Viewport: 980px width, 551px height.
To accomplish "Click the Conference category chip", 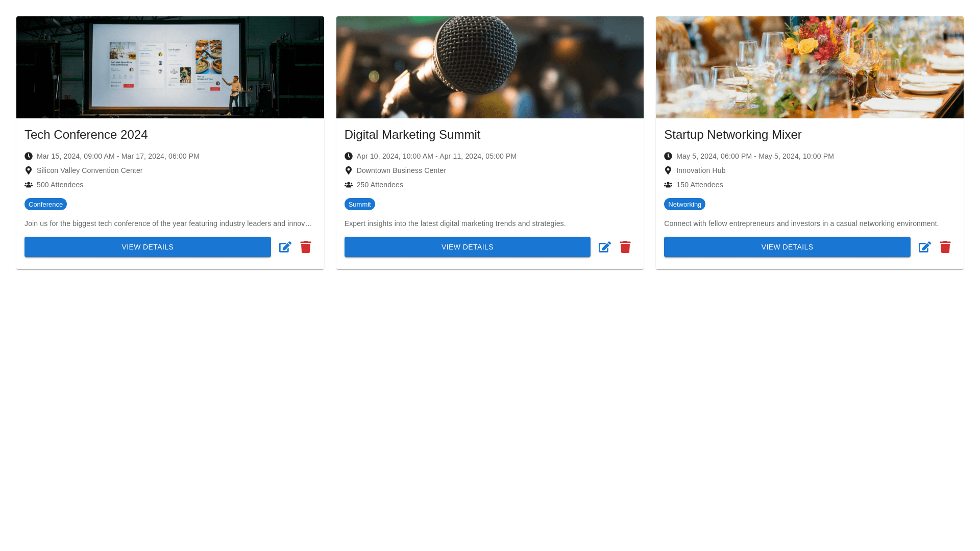I will 45,204.
